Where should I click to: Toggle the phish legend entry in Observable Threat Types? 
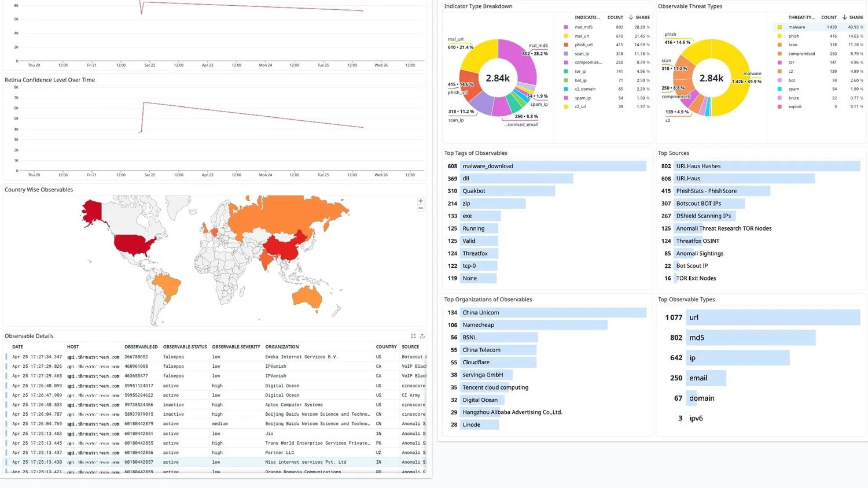click(793, 36)
